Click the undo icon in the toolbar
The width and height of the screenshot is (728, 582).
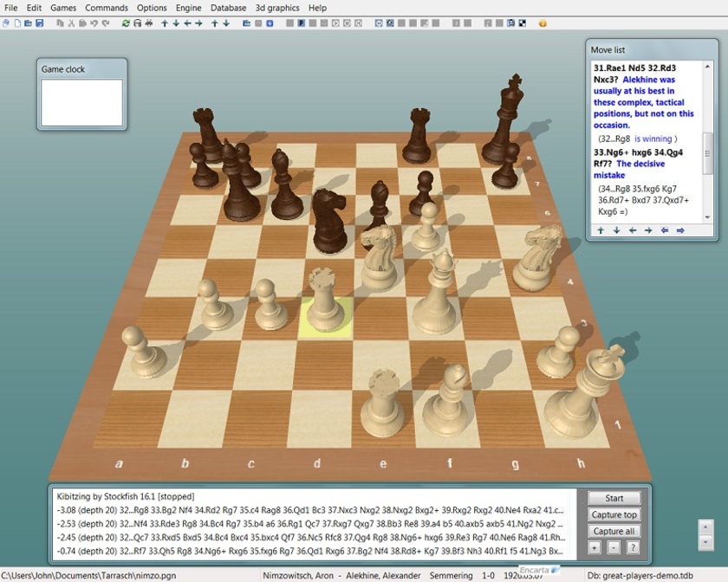[x=94, y=23]
